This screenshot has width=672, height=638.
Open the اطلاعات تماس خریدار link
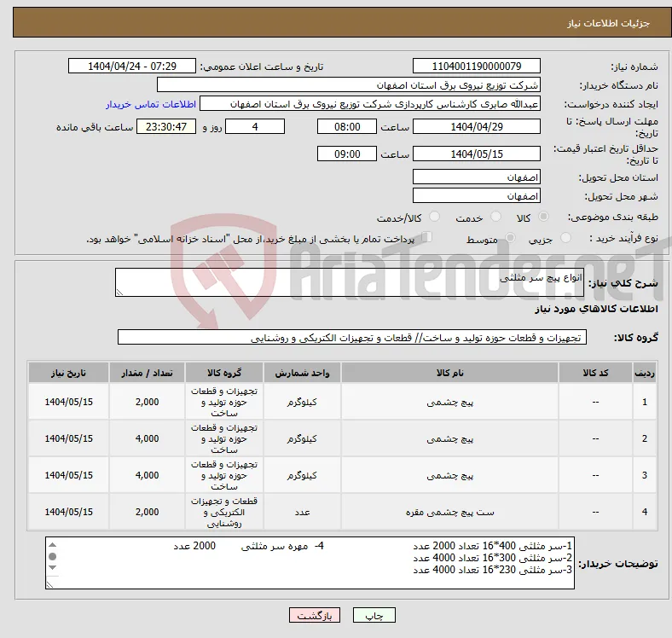tap(151, 104)
